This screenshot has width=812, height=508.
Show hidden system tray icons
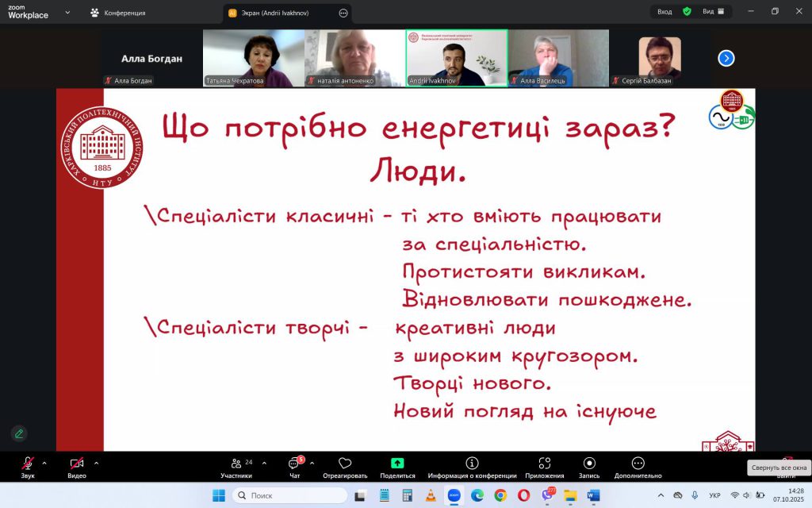[661, 495]
